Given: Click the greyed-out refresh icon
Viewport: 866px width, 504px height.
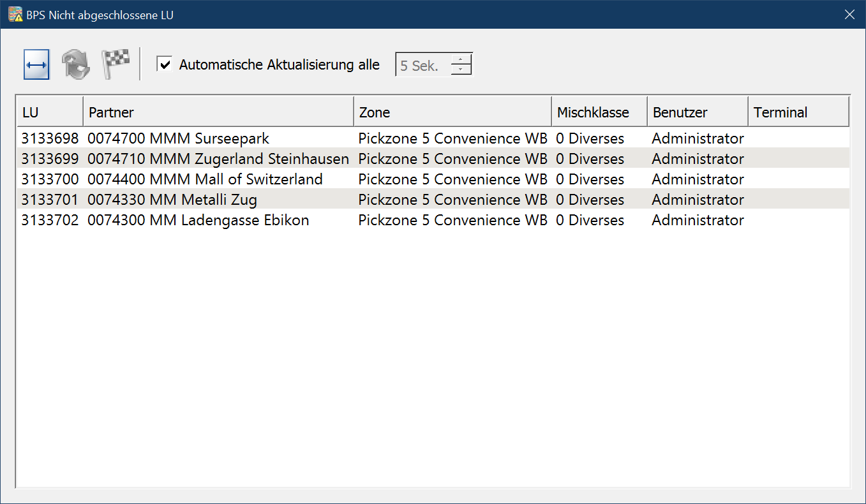Looking at the screenshot, I should coord(75,64).
